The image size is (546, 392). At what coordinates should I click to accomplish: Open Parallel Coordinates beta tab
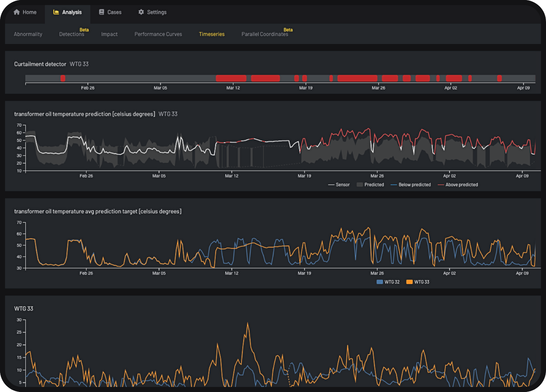(265, 34)
